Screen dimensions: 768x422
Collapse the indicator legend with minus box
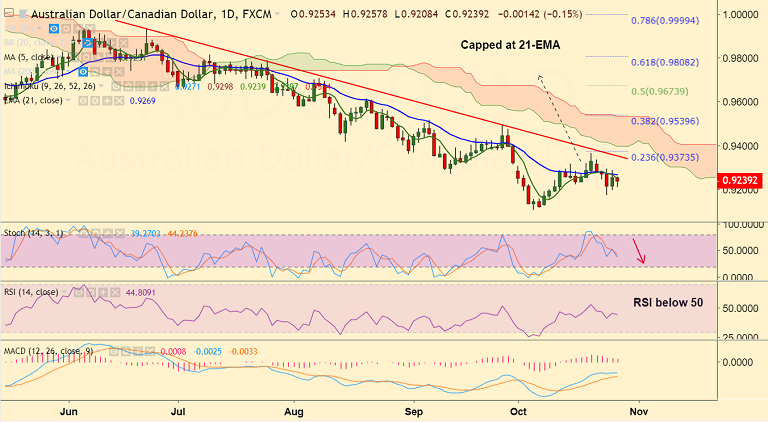tap(9, 13)
